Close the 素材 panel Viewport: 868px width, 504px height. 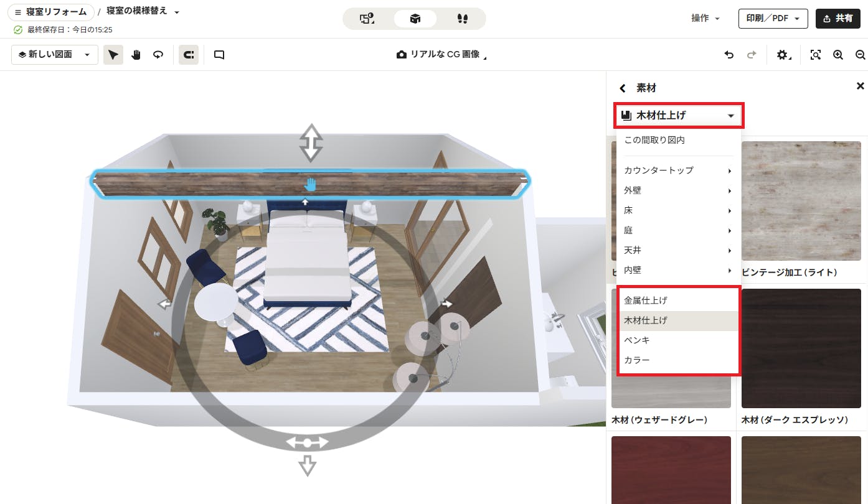point(861,86)
